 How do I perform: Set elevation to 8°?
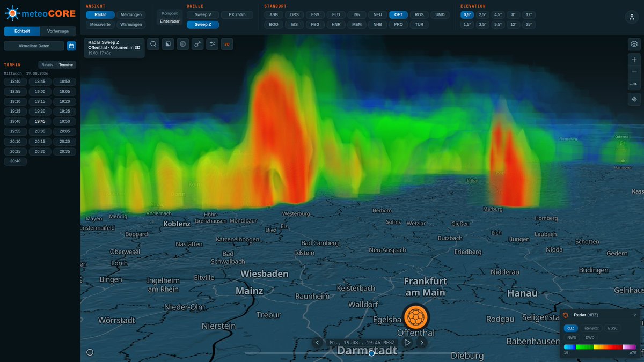pos(514,15)
